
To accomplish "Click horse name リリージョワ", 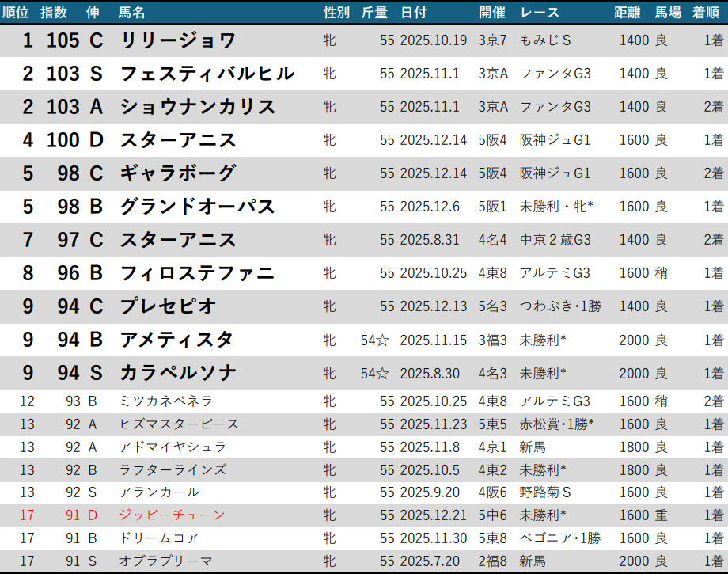I will coord(178,40).
